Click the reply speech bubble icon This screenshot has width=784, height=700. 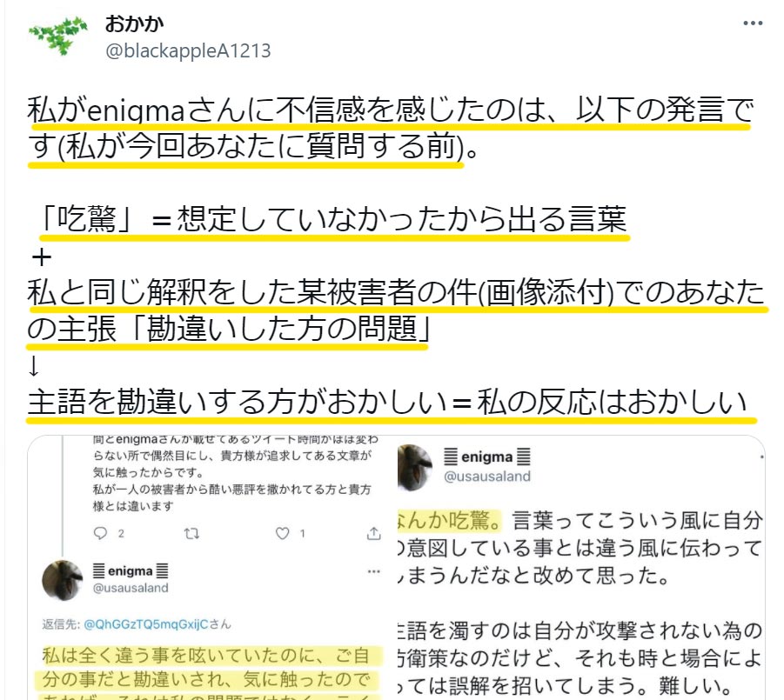coord(100,533)
